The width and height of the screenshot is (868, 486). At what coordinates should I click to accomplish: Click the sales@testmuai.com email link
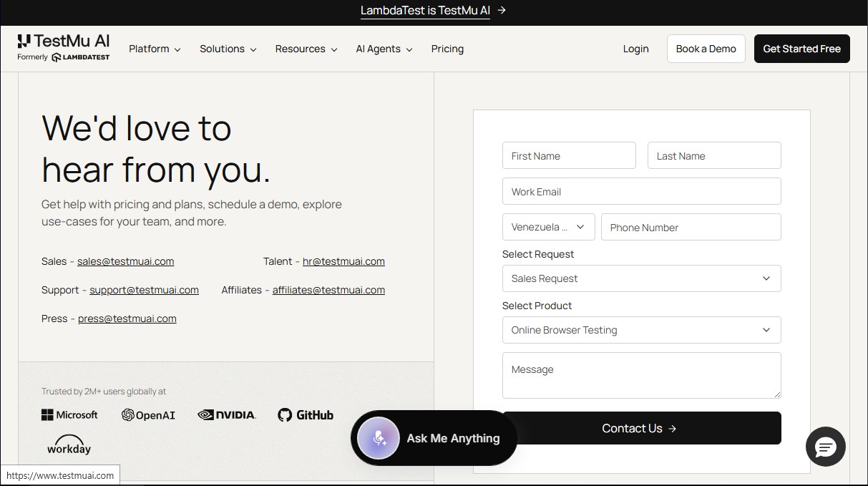pos(125,261)
